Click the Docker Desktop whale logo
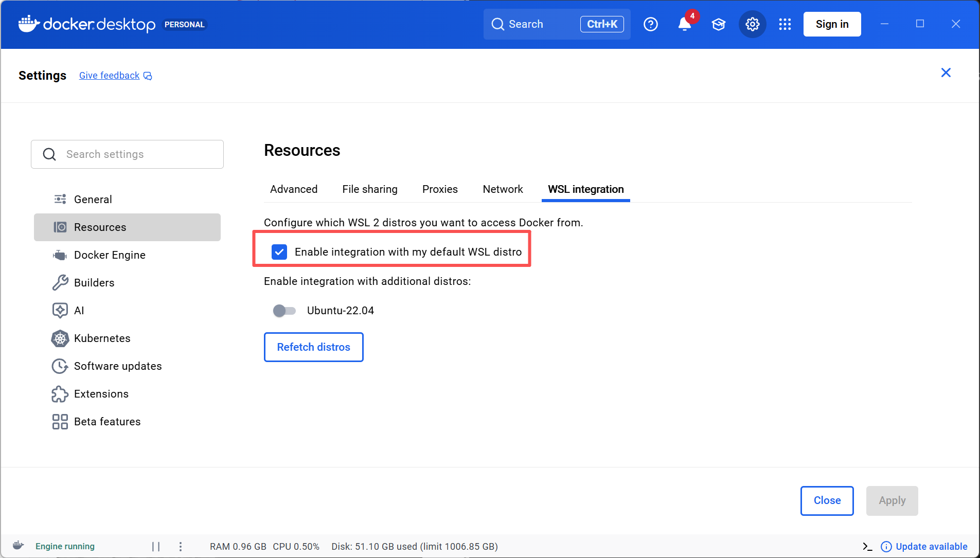 click(29, 24)
